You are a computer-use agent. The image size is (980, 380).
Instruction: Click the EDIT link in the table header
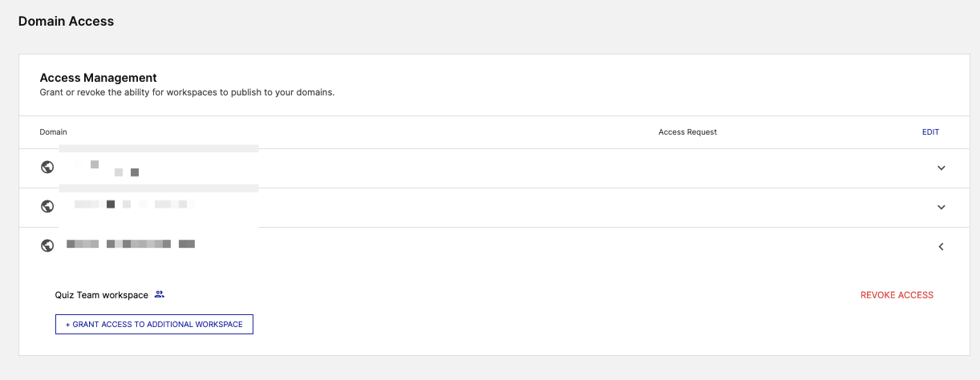930,132
